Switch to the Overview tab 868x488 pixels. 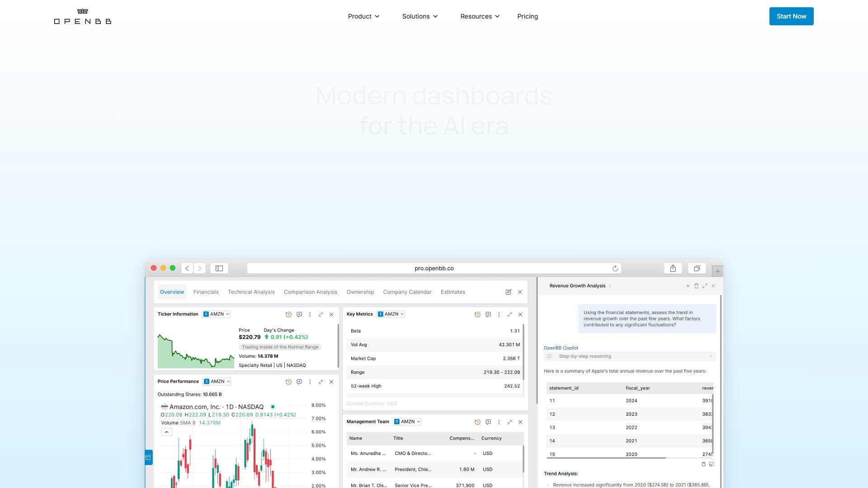pyautogui.click(x=172, y=292)
